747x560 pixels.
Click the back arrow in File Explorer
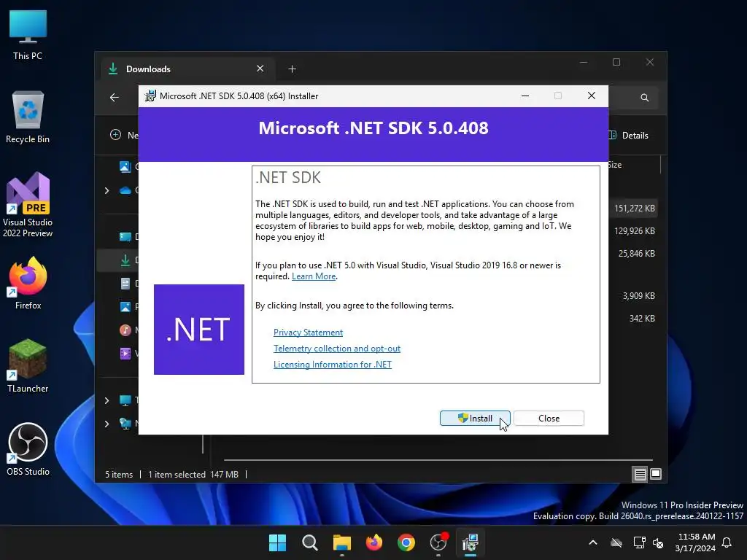pyautogui.click(x=115, y=98)
